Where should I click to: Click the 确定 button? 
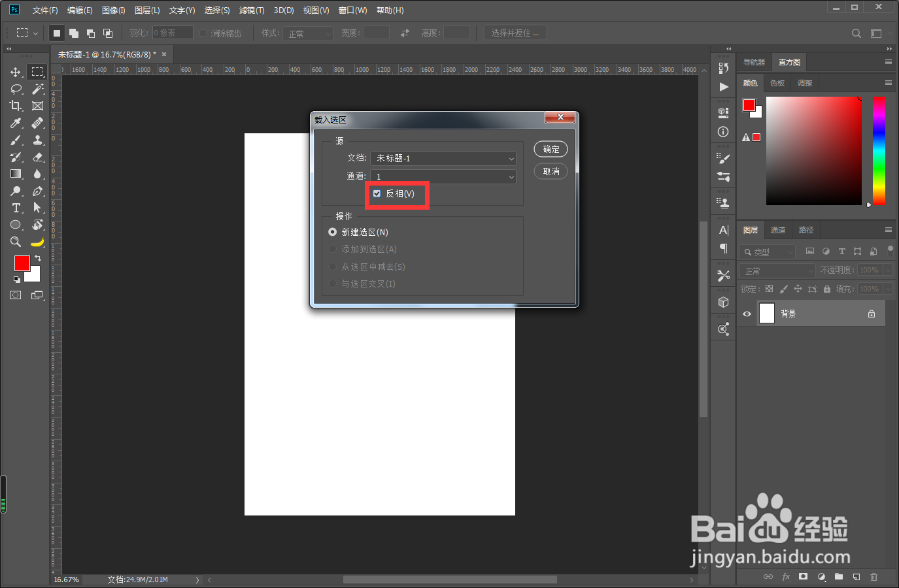click(551, 149)
